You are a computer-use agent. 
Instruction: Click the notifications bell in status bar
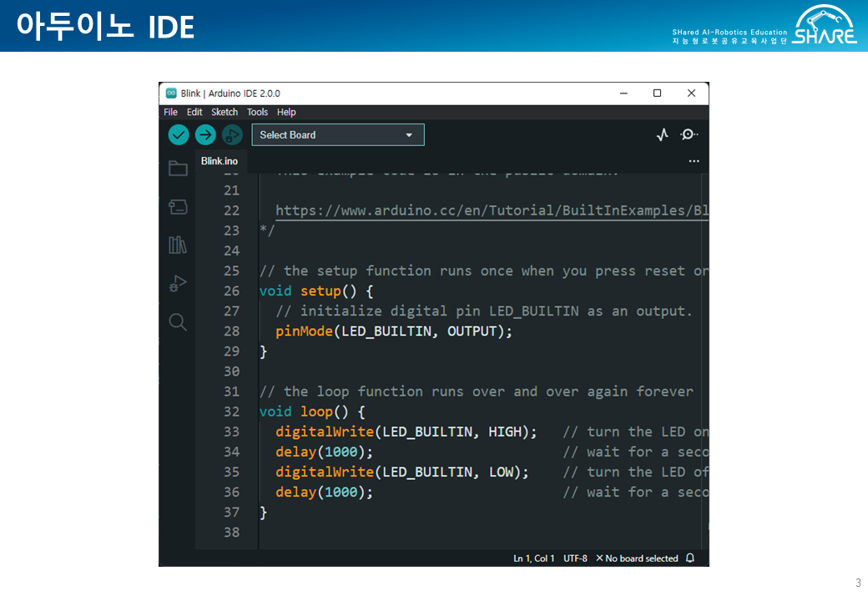690,558
